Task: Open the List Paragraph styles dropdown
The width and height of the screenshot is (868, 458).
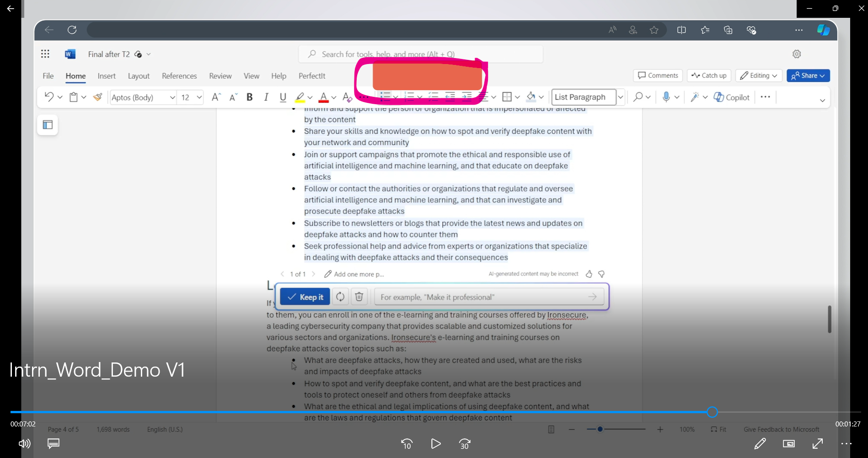Action: pyautogui.click(x=621, y=97)
